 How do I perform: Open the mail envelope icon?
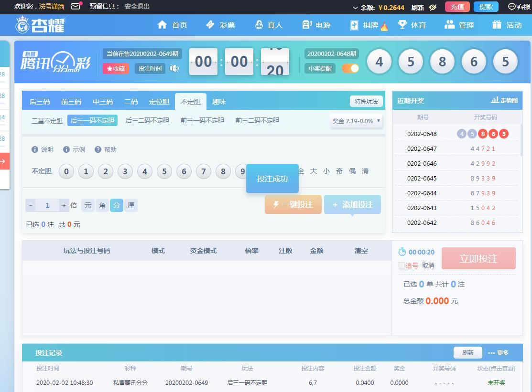(76, 6)
